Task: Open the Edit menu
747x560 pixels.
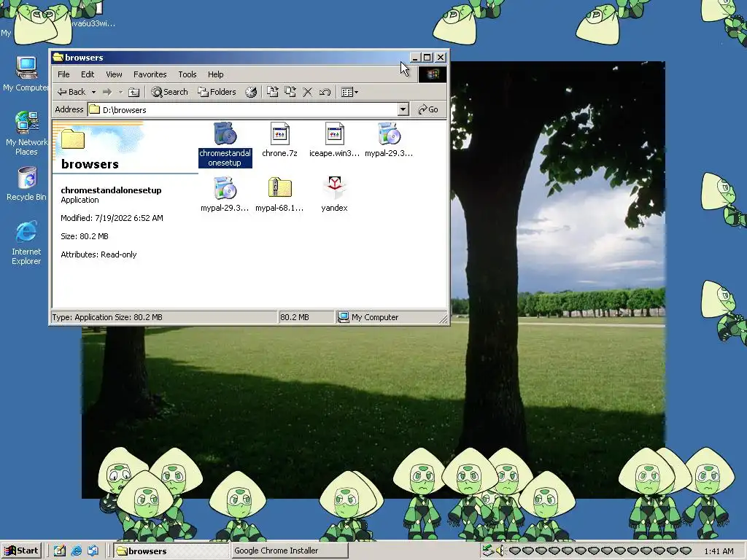Action: [x=88, y=74]
